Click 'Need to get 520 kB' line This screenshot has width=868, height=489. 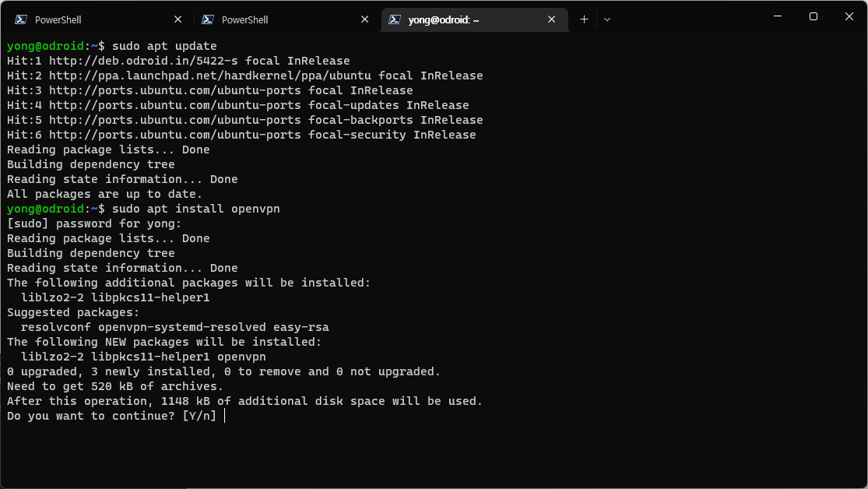115,386
